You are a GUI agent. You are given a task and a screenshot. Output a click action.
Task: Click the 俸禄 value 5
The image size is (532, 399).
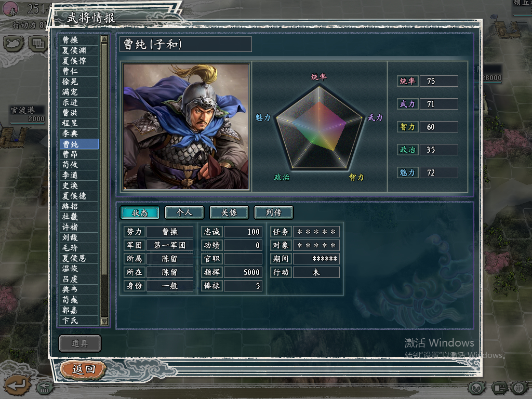[243, 286]
